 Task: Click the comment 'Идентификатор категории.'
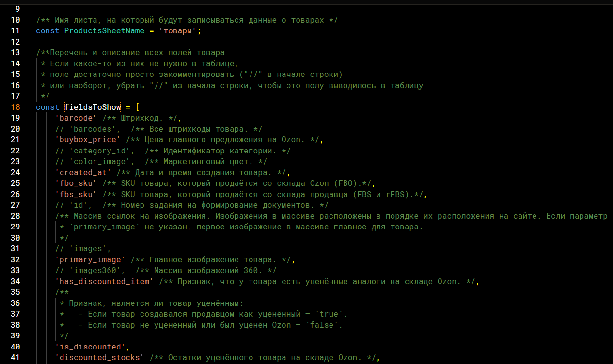220,151
